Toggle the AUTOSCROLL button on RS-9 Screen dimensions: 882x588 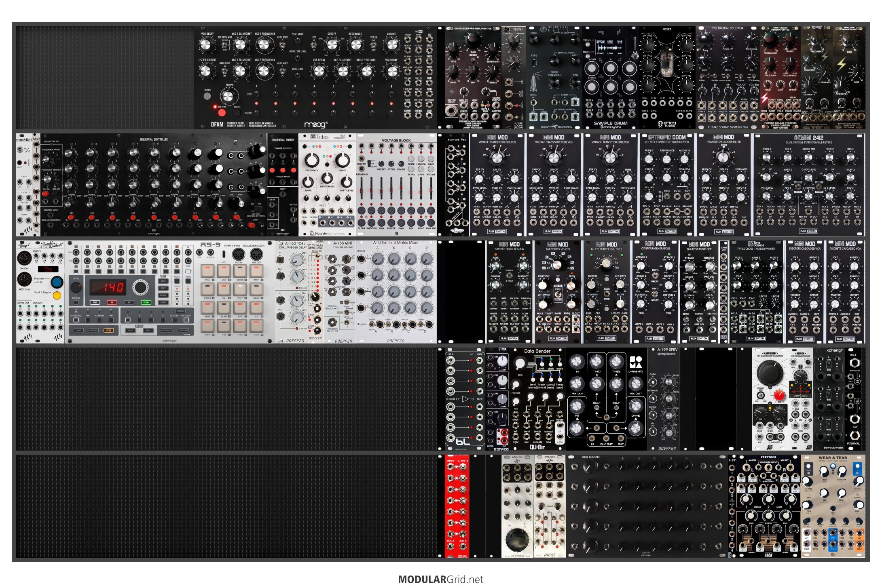76,320
